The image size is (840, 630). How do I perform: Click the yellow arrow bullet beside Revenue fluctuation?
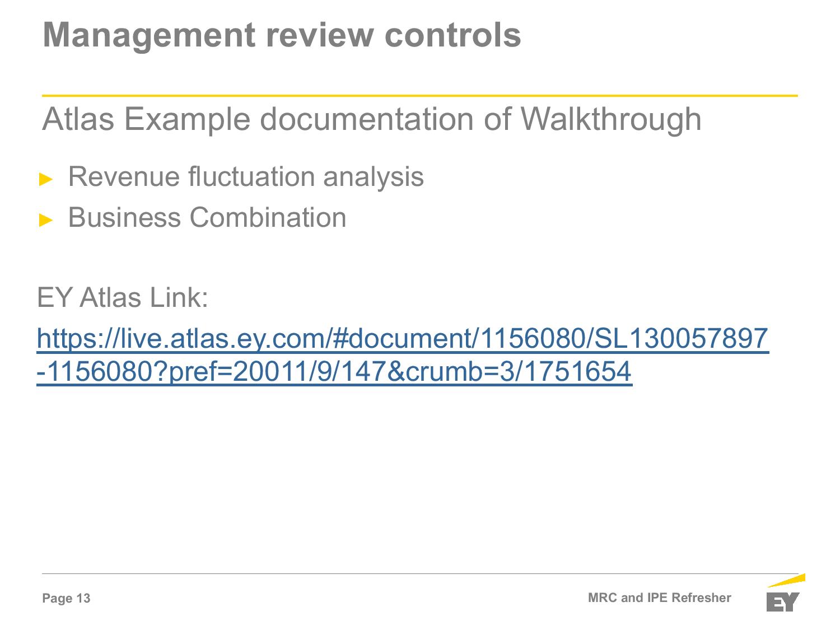pyautogui.click(x=46, y=179)
